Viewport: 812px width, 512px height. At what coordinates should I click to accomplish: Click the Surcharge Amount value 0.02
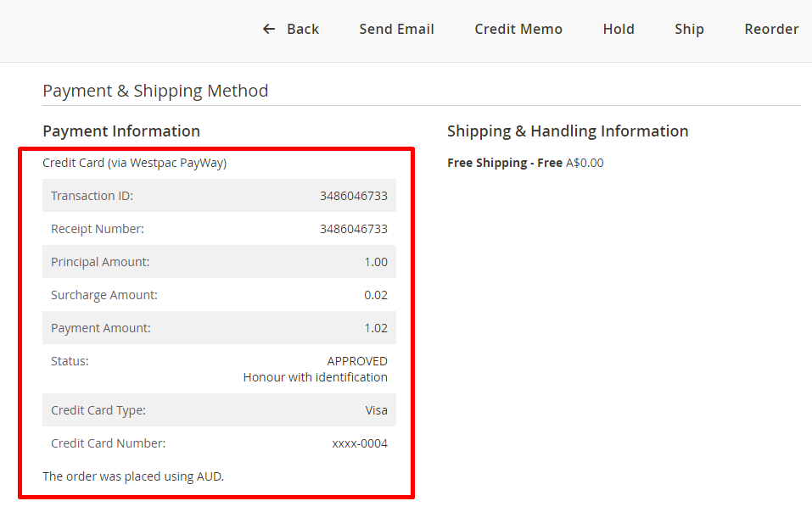[376, 295]
